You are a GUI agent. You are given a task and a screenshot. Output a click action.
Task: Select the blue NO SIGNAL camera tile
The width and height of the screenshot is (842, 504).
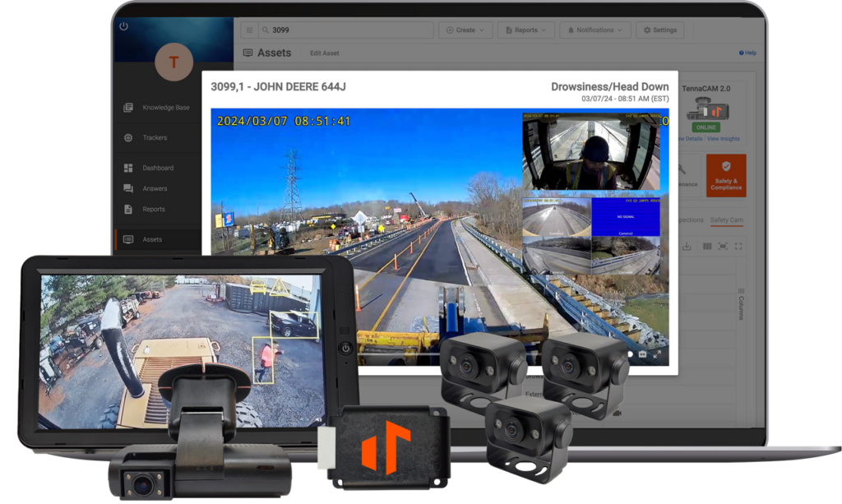626,217
